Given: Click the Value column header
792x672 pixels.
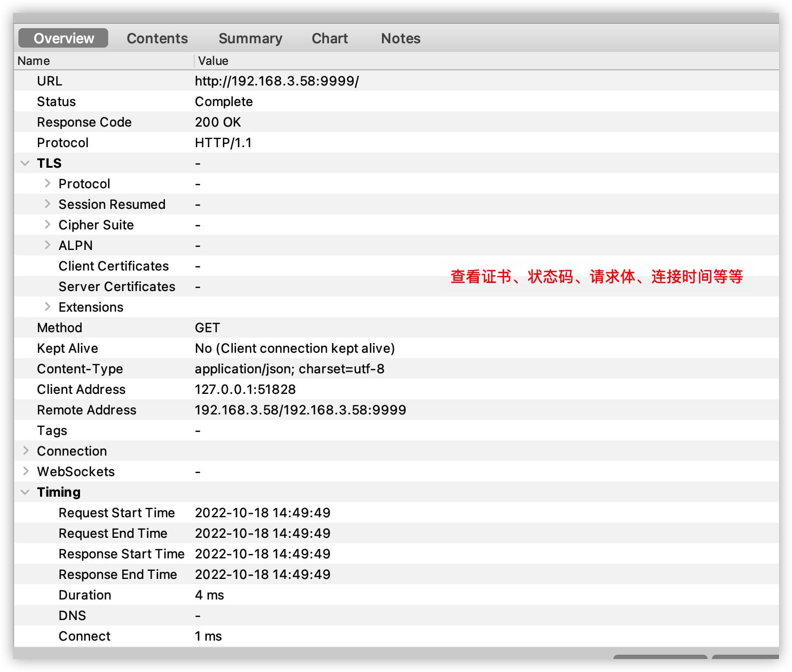Looking at the screenshot, I should 486,61.
